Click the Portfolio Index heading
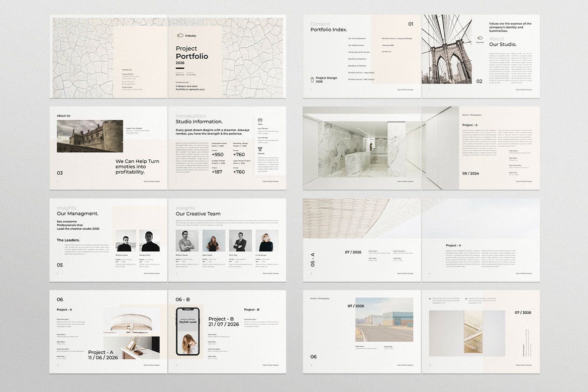 [329, 30]
